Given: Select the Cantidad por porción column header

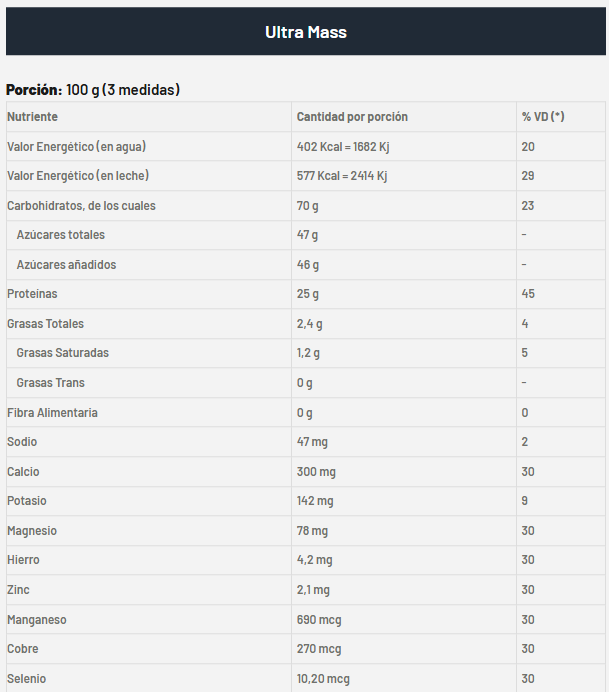Looking at the screenshot, I should 352,117.
